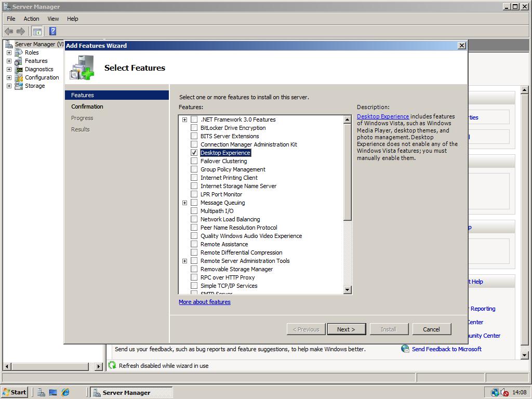Open the View menu
The width and height of the screenshot is (532, 399).
53,19
